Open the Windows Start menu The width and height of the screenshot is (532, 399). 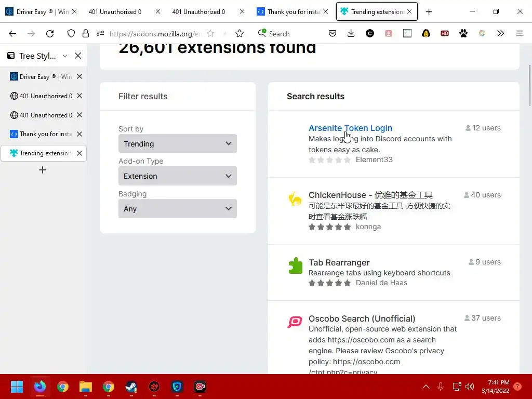(x=17, y=387)
